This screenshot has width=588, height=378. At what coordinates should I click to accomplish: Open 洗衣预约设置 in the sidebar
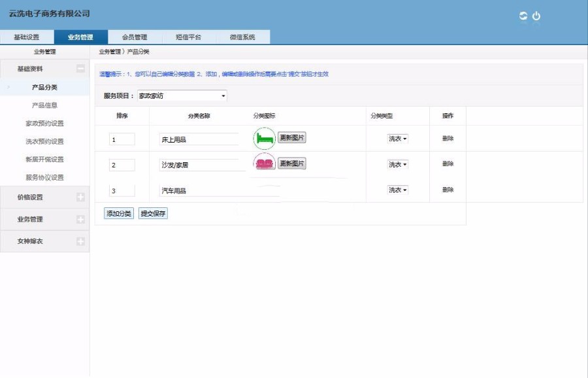pos(44,141)
